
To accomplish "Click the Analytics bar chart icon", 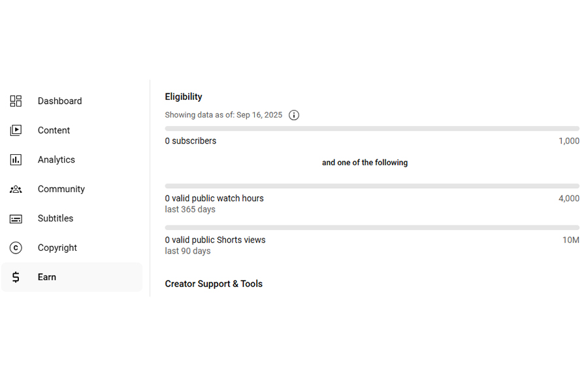I will coord(16,160).
